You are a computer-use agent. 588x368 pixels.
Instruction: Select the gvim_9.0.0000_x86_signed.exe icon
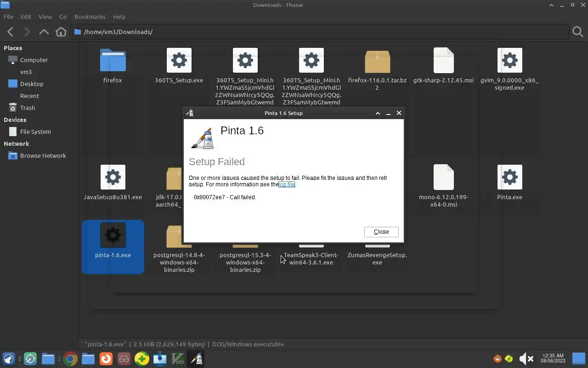click(x=509, y=60)
